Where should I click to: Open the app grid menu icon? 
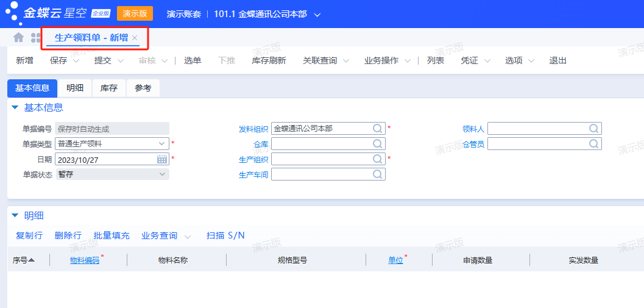coord(36,38)
